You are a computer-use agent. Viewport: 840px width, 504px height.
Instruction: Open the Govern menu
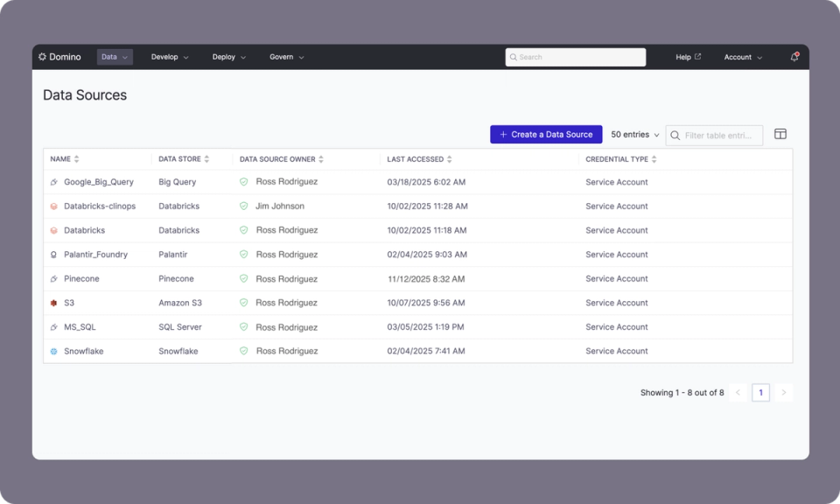coord(287,57)
